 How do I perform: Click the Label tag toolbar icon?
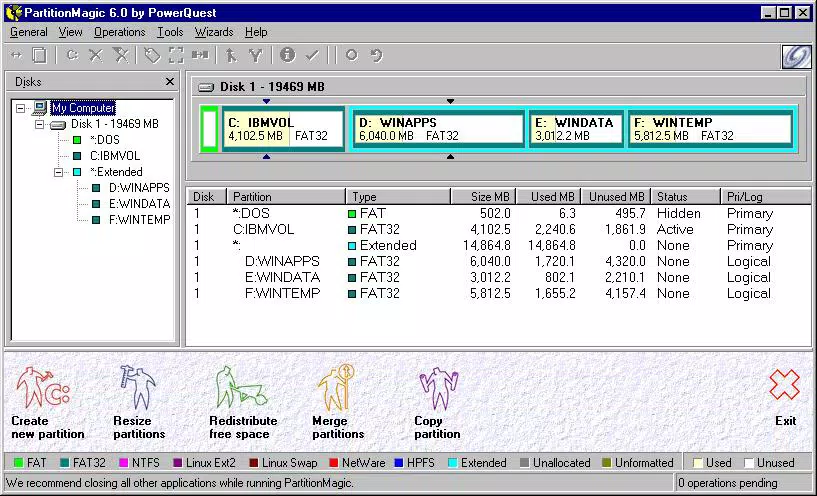(x=152, y=55)
